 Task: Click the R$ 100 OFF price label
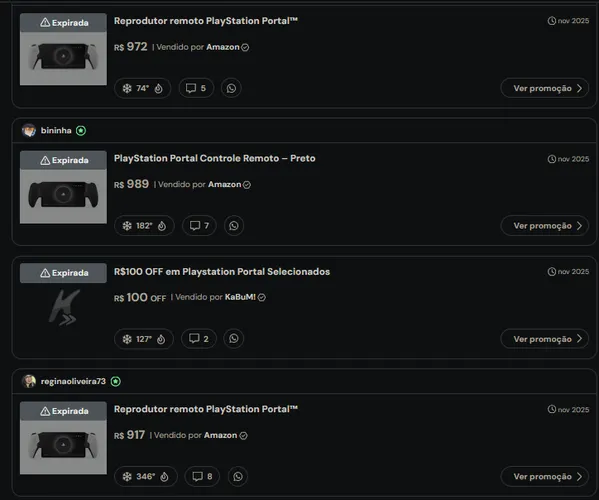(140, 298)
